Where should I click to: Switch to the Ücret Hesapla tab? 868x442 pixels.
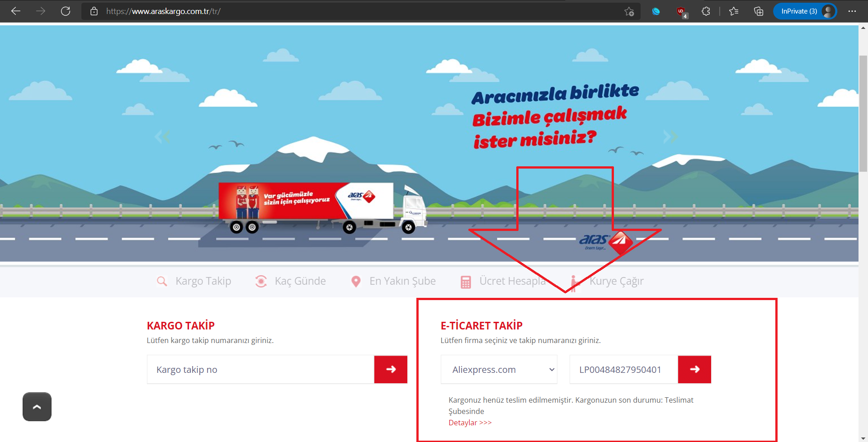pos(503,281)
